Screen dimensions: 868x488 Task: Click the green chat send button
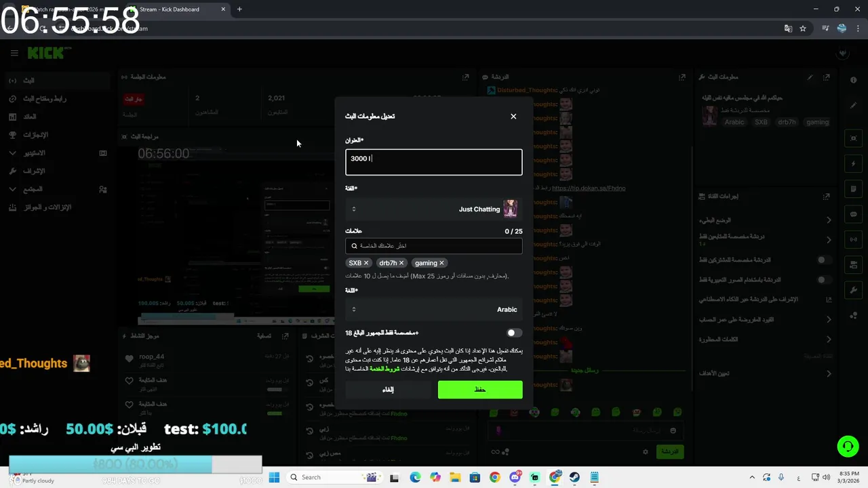(670, 451)
